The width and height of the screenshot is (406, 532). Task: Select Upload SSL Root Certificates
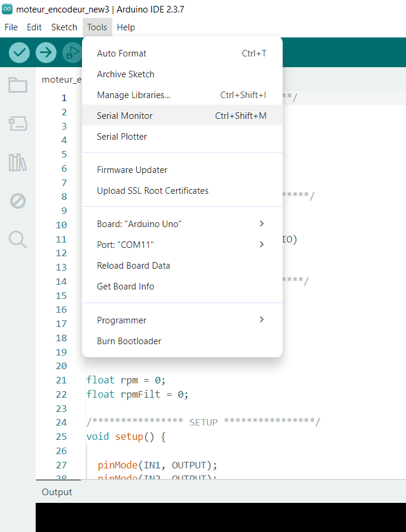182,190
